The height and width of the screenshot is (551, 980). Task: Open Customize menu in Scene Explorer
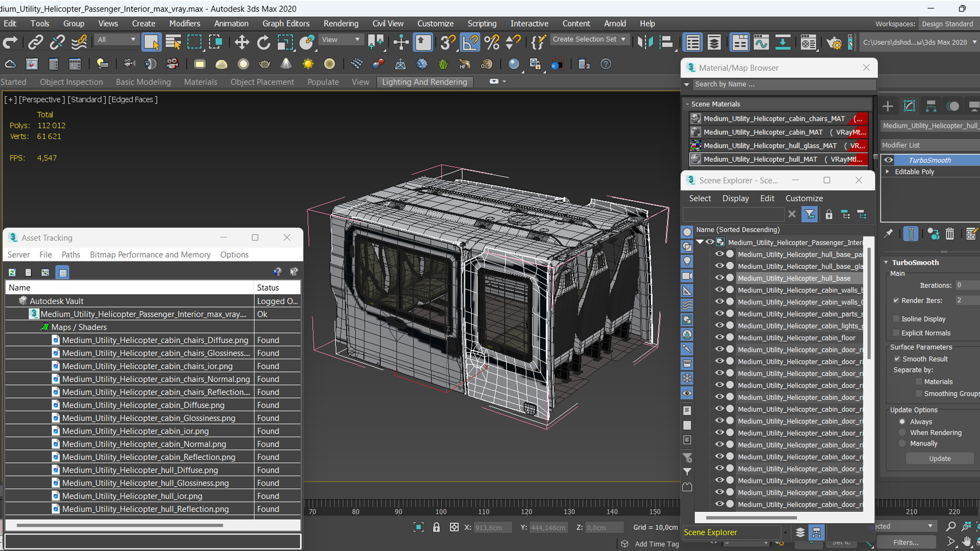804,198
